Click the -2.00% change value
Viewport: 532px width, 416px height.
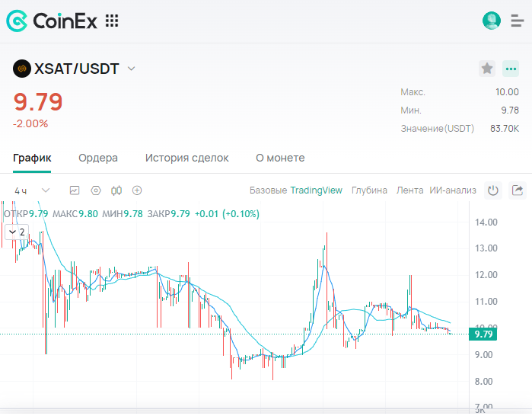tap(30, 123)
